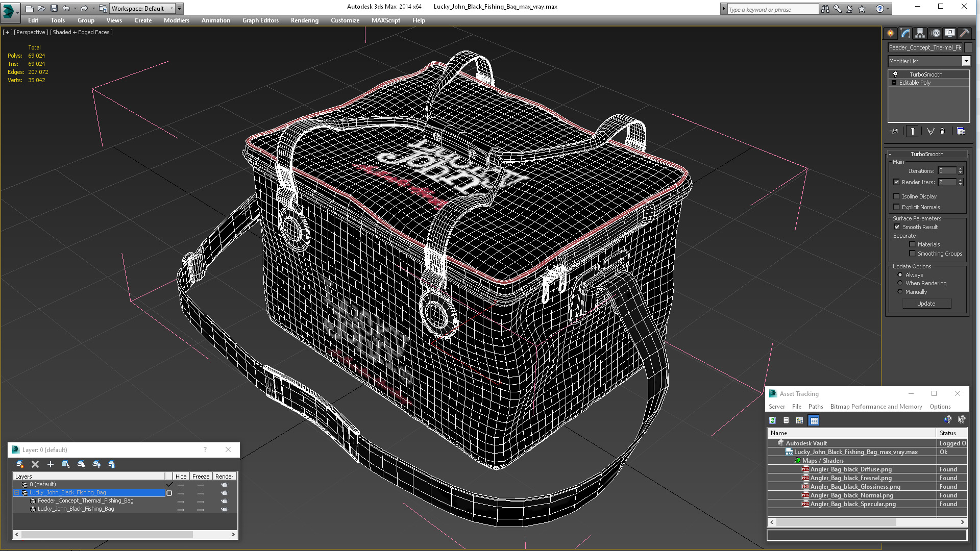
Task: Open the Display command panel tab
Action: click(949, 33)
